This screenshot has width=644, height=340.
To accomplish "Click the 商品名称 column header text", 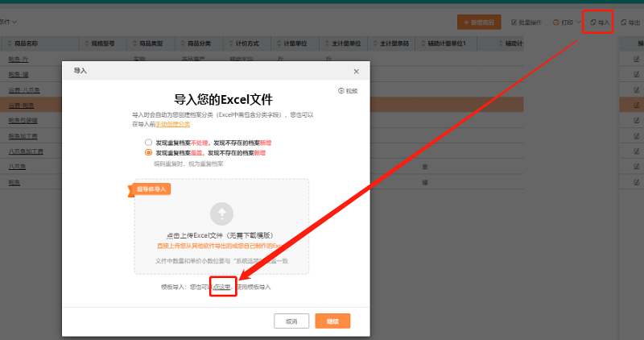I will pyautogui.click(x=27, y=44).
